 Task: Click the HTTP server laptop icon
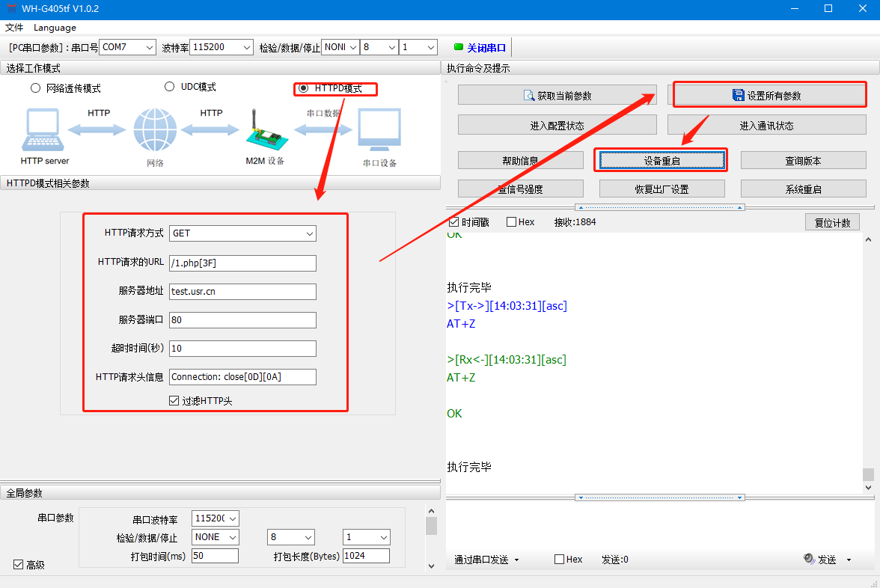pyautogui.click(x=44, y=130)
